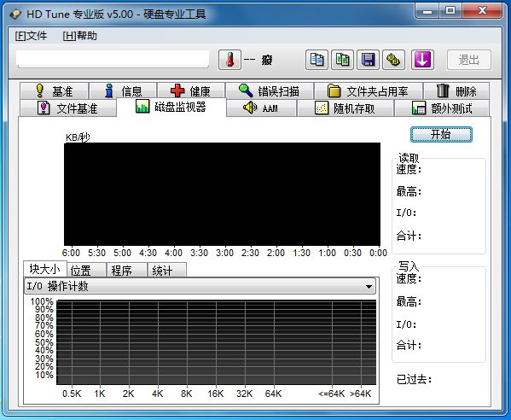Viewport: 511px width, 420px height.
Task: Switch to the 位置 position sub-tab
Action: (86, 271)
